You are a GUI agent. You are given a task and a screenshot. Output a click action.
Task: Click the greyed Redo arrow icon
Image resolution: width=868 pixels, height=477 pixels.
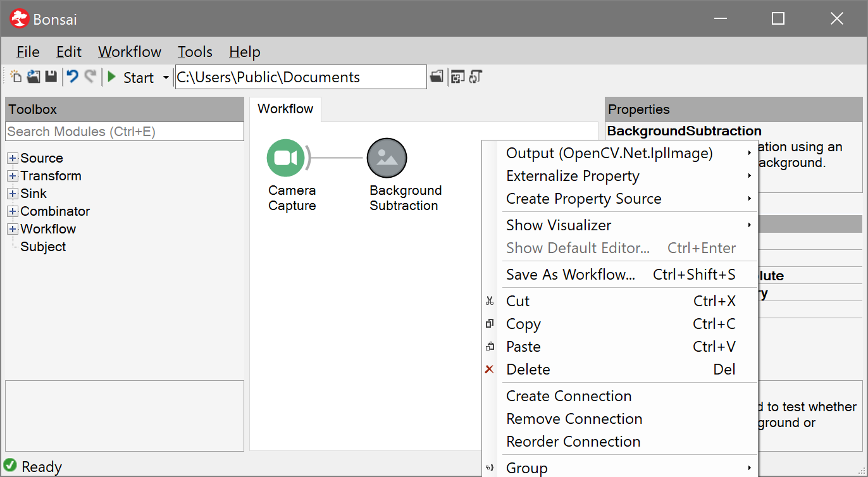[90, 77]
